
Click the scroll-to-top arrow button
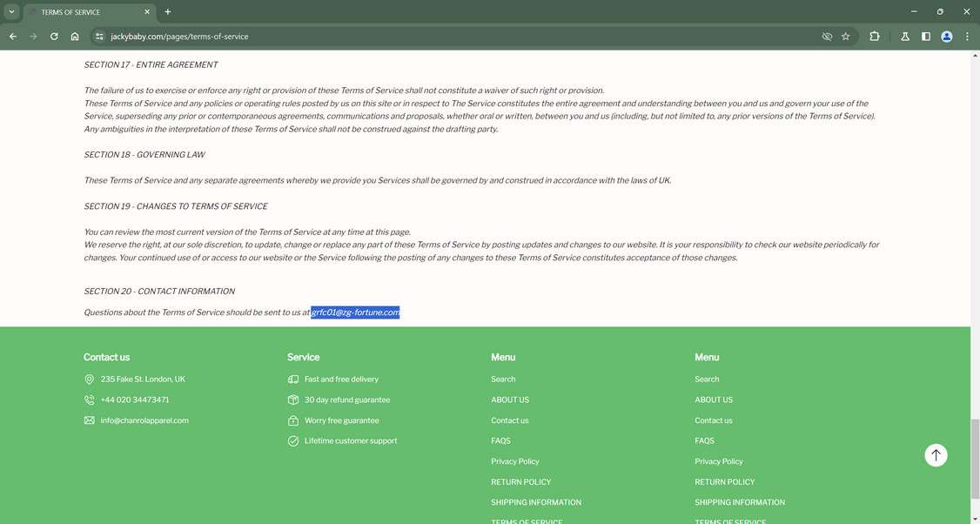click(936, 454)
